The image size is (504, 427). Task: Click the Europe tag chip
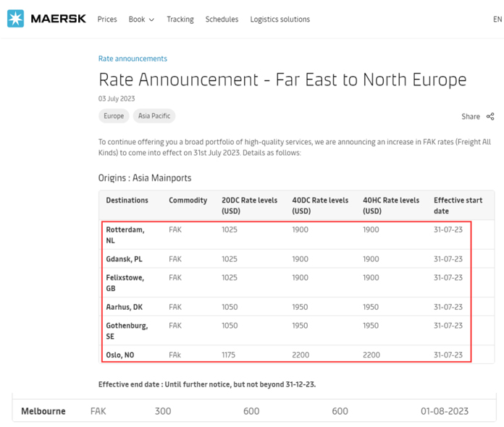coord(114,116)
